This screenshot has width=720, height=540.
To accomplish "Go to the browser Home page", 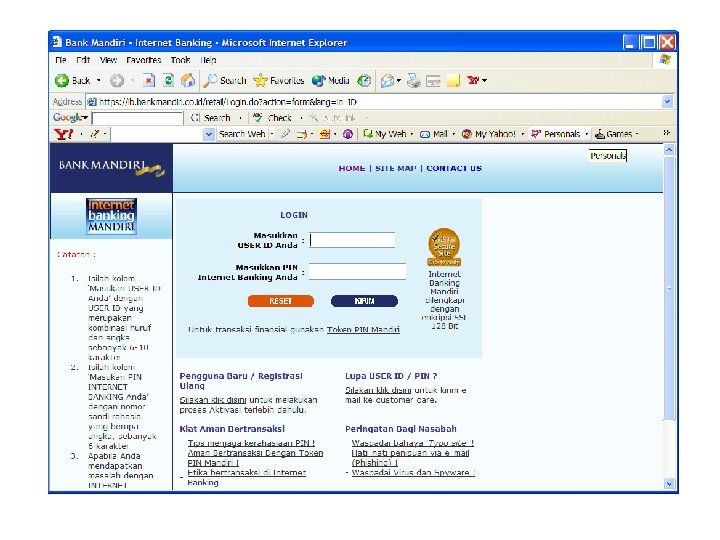I will click(187, 81).
